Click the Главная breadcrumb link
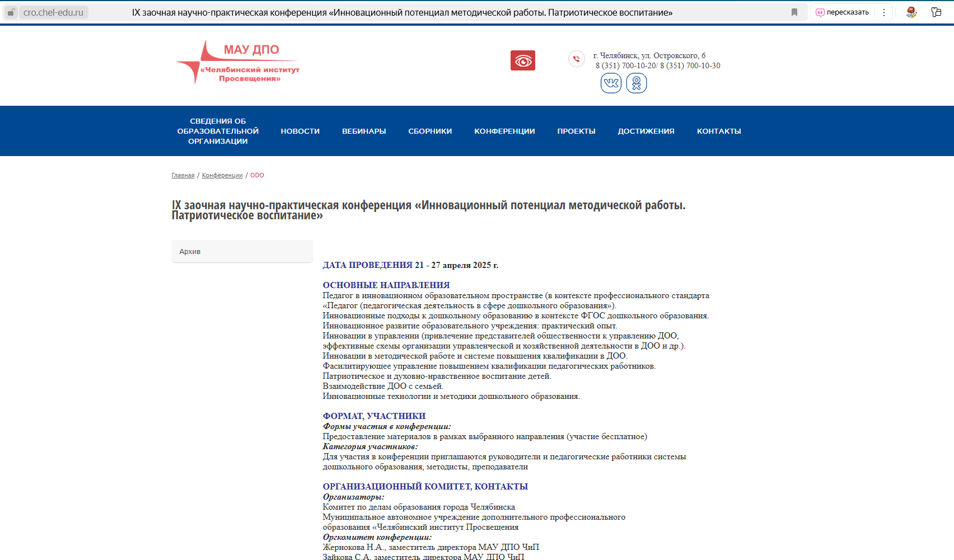Image resolution: width=954 pixels, height=560 pixels. pos(183,175)
